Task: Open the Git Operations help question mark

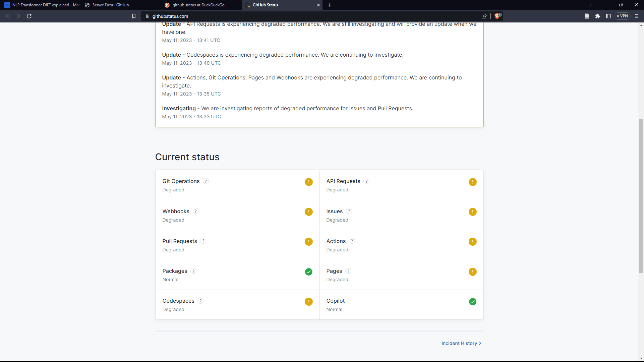Action: coord(206,181)
